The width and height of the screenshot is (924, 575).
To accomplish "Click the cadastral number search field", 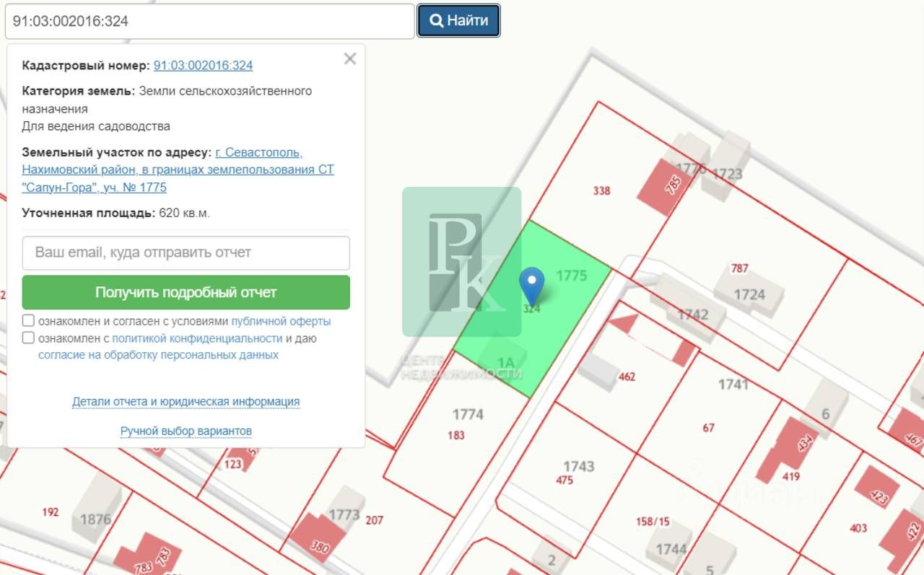I will (x=209, y=22).
